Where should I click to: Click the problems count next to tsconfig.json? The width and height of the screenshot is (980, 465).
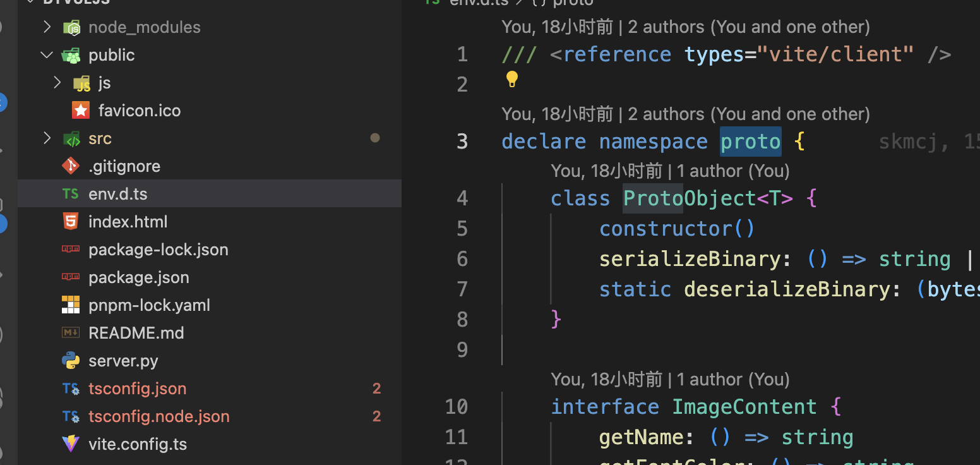[x=377, y=388]
